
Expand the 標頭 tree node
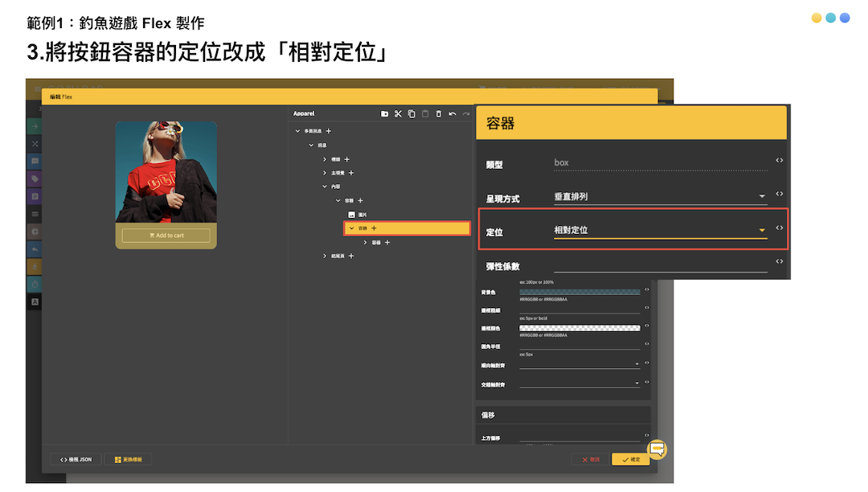click(325, 159)
